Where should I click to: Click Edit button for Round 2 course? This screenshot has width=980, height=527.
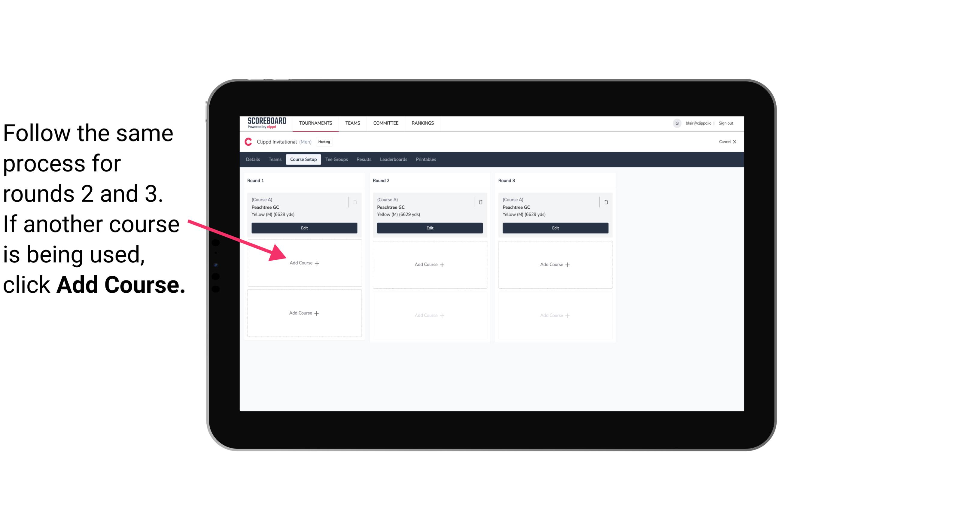tap(430, 228)
